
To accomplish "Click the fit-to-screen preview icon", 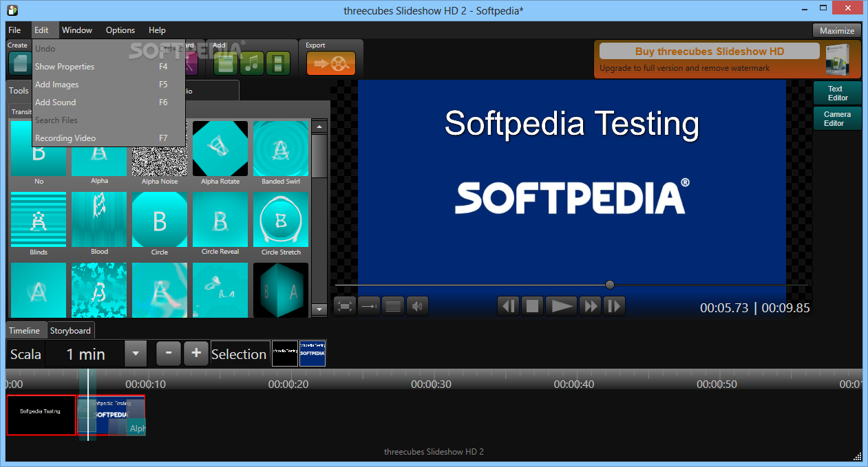I will (346, 306).
